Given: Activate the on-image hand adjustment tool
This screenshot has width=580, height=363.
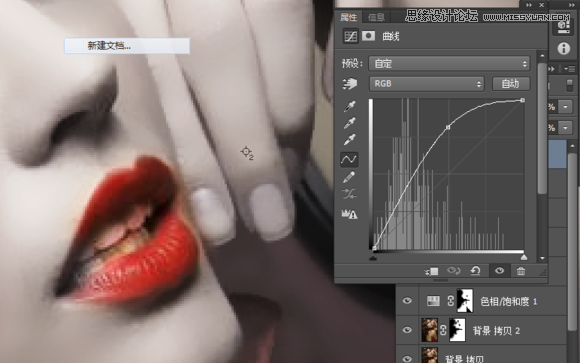Looking at the screenshot, I should 349,84.
